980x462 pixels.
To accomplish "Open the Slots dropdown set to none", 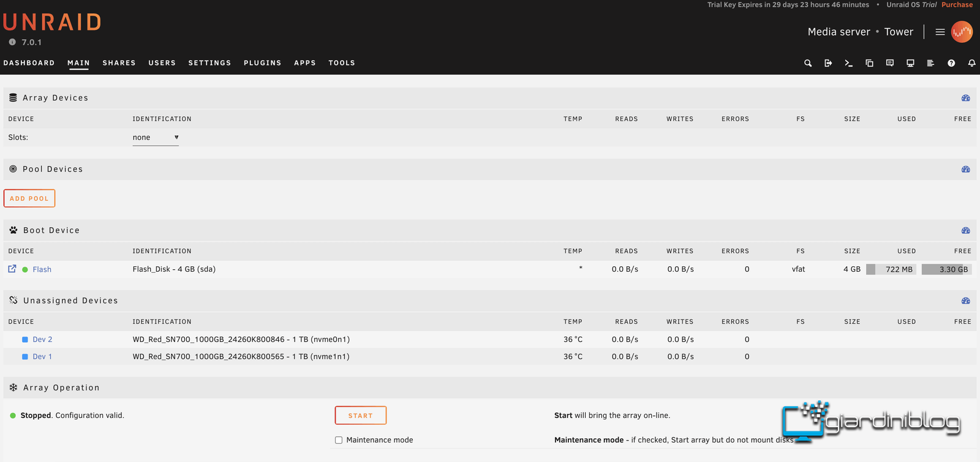I will point(156,138).
